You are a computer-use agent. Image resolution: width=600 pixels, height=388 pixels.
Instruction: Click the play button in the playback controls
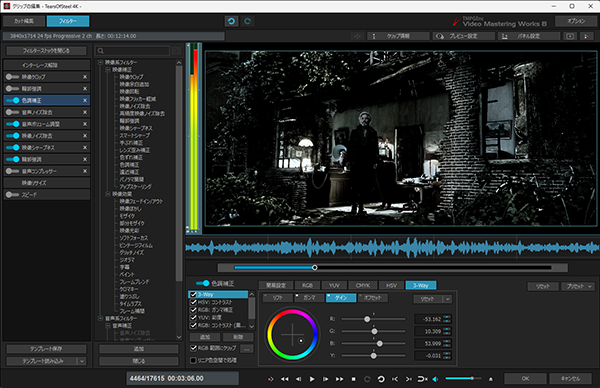pos(312,379)
